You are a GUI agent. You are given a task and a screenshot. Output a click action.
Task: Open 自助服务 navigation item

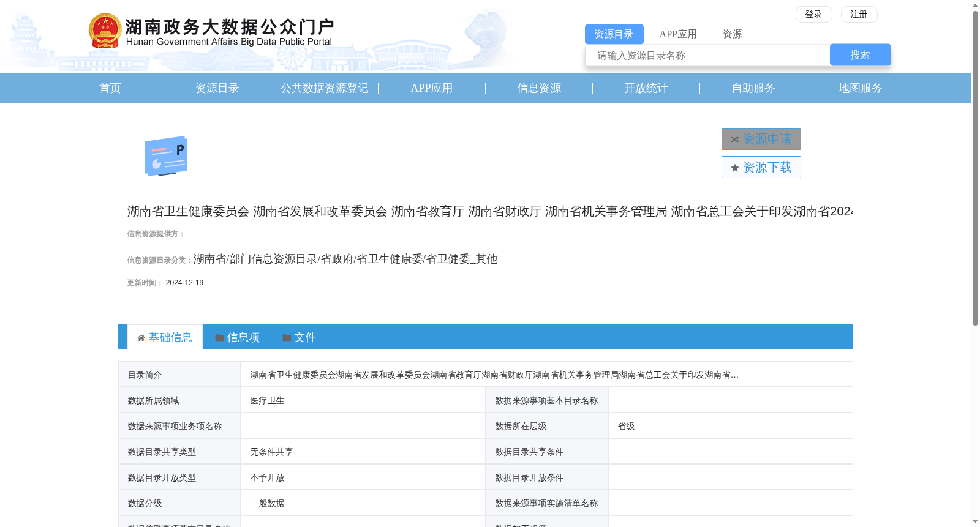tap(753, 88)
